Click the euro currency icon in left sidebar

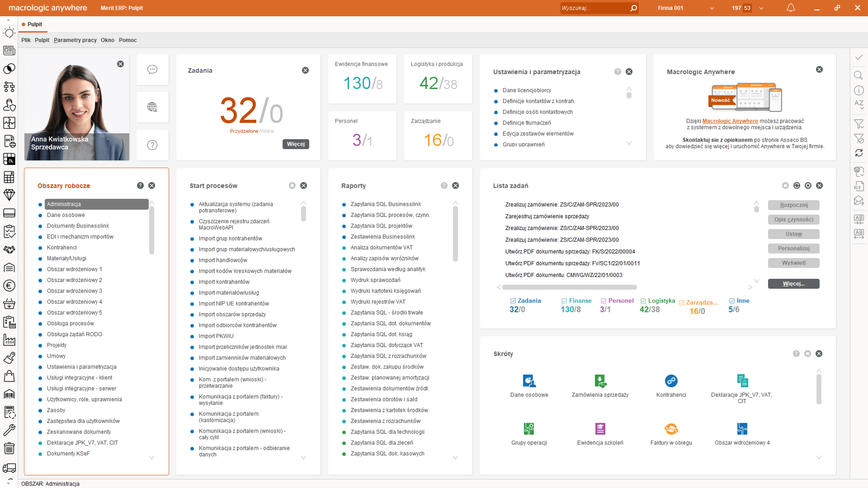point(9,286)
